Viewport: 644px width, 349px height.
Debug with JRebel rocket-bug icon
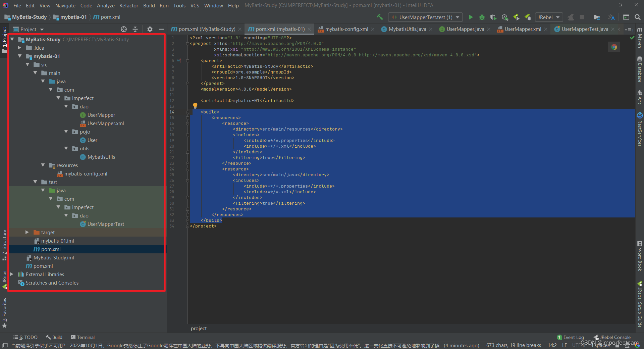(528, 17)
